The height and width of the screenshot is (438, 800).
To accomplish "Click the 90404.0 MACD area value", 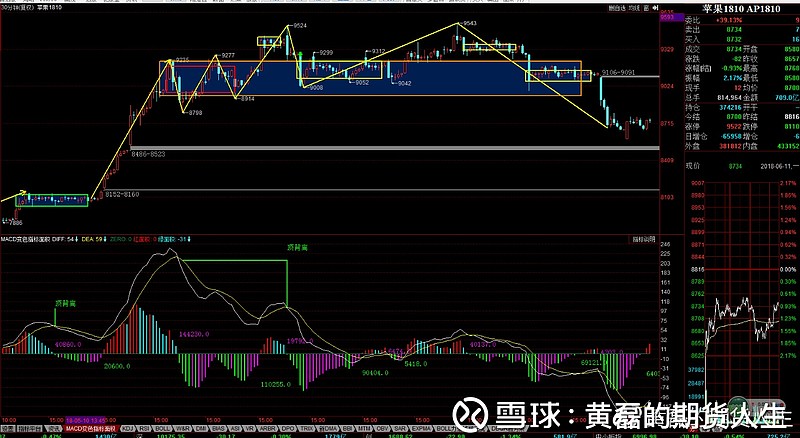I will click(376, 373).
